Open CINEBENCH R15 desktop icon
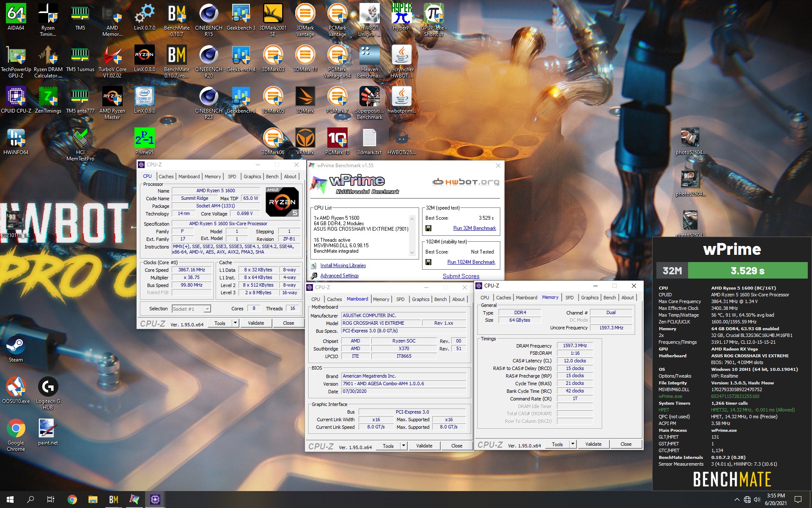The height and width of the screenshot is (508, 812). (x=208, y=20)
